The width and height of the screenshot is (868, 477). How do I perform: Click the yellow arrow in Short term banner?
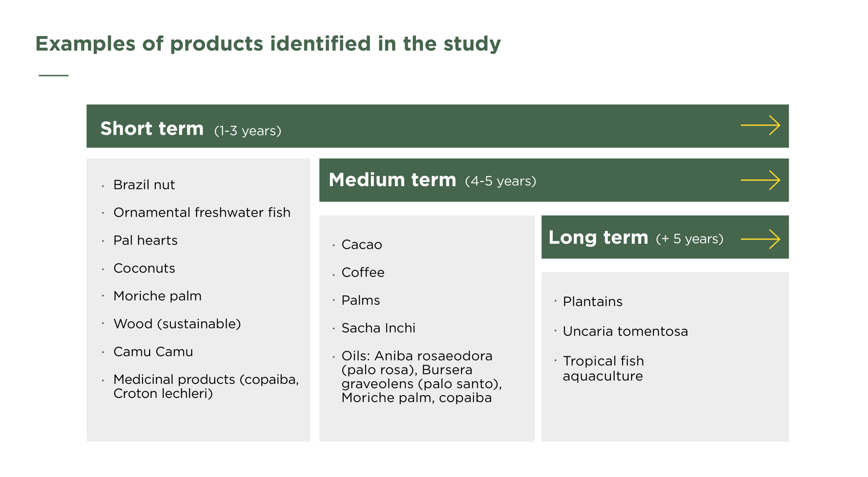[760, 125]
